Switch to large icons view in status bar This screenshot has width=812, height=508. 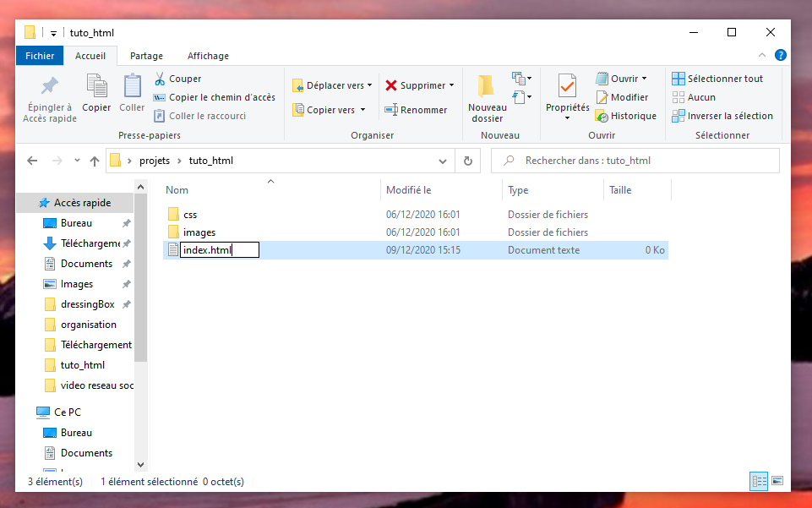pyautogui.click(x=777, y=481)
